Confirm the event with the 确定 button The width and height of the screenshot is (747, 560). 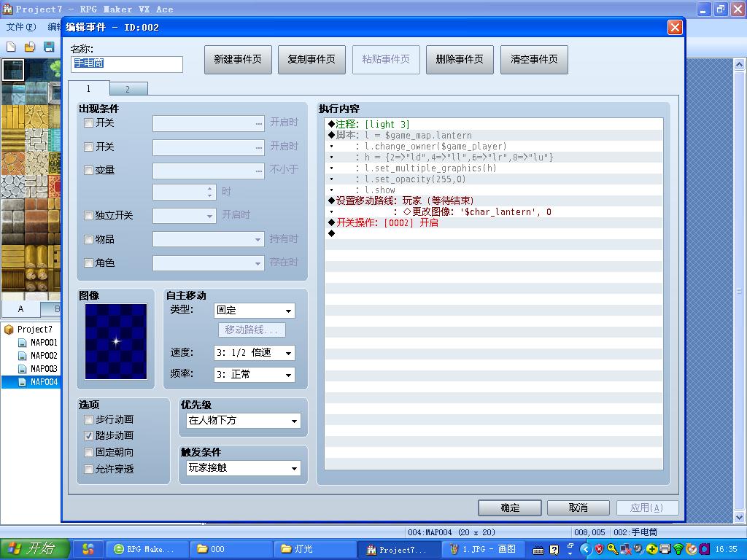point(510,508)
